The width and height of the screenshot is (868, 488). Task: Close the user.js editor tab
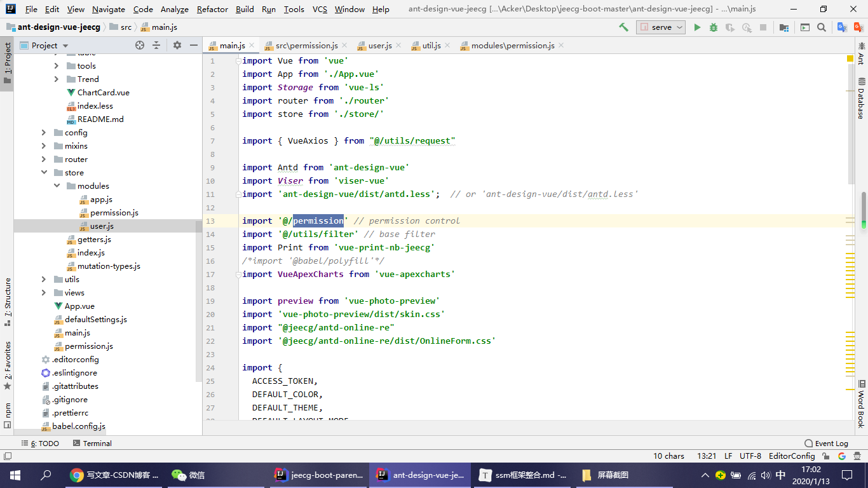pos(398,45)
